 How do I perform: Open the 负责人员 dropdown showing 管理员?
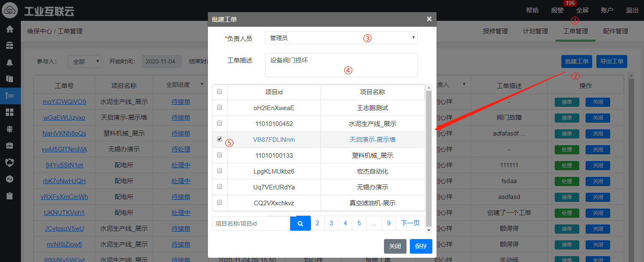click(341, 38)
